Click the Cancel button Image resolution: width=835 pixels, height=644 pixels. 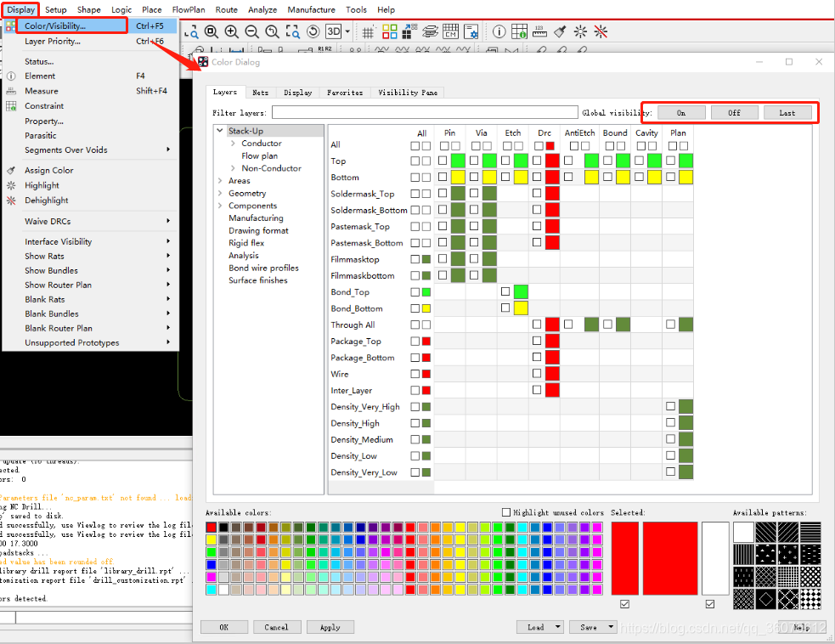coord(276,627)
